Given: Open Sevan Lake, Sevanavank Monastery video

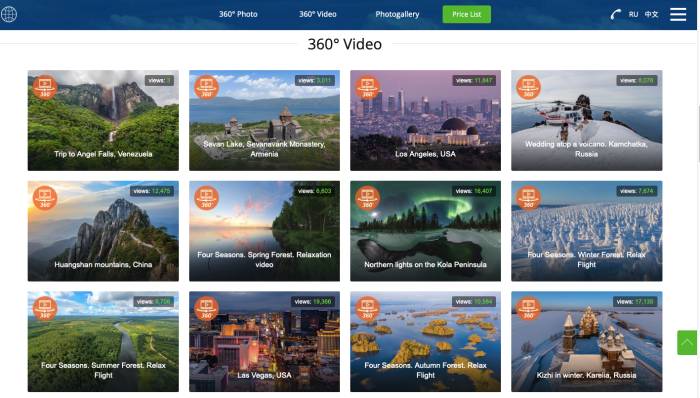Looking at the screenshot, I should click(x=264, y=120).
